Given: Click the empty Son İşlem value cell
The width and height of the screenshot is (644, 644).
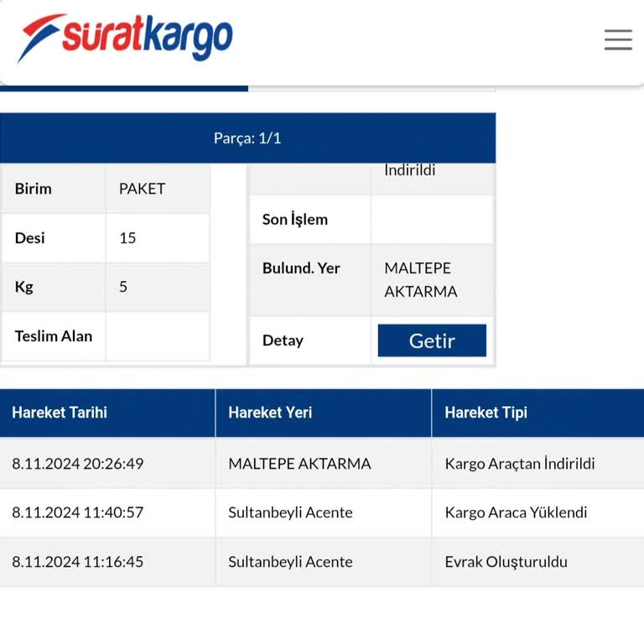Looking at the screenshot, I should pyautogui.click(x=432, y=220).
